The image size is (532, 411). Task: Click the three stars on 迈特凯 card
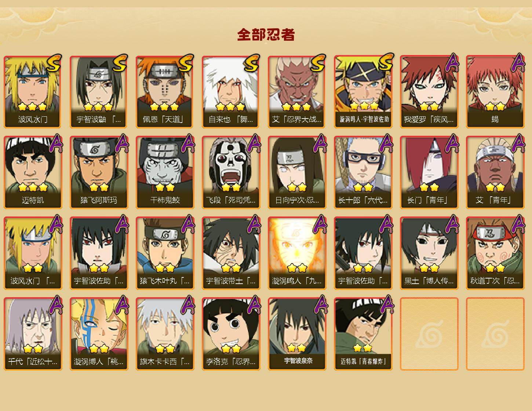[33, 188]
